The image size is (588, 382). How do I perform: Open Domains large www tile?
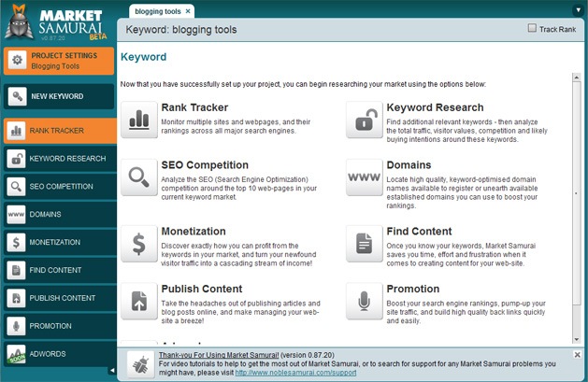365,177
